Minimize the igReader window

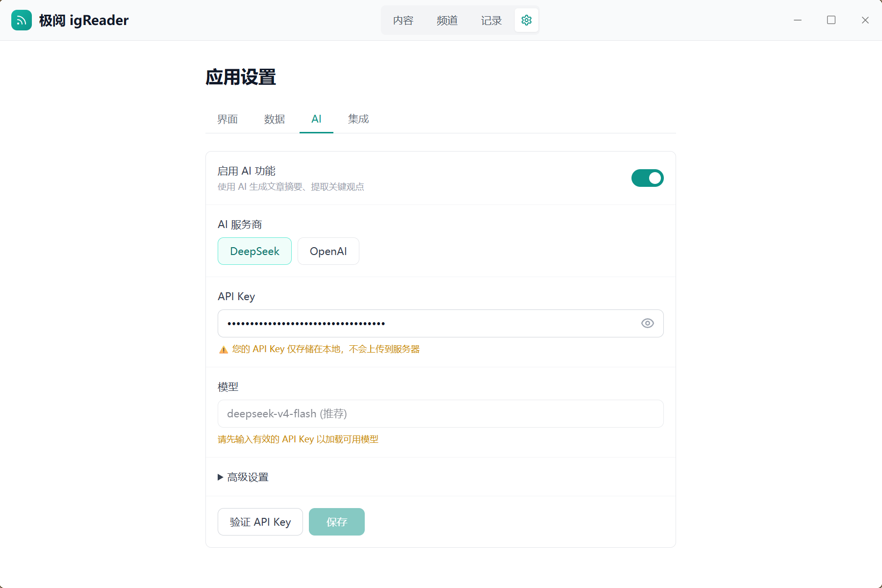pos(798,20)
